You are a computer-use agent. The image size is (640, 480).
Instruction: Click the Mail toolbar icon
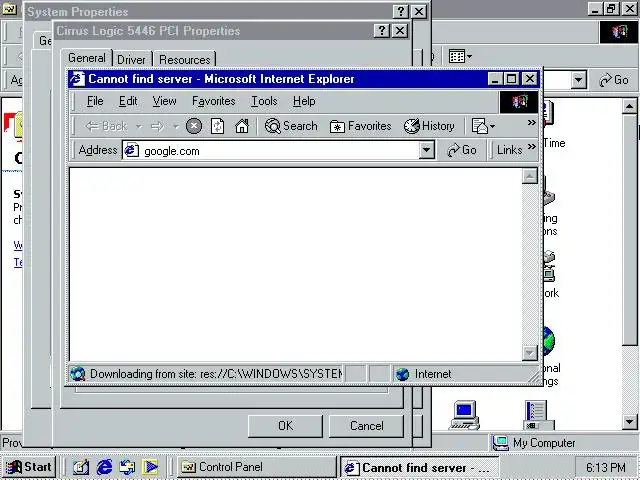point(479,126)
